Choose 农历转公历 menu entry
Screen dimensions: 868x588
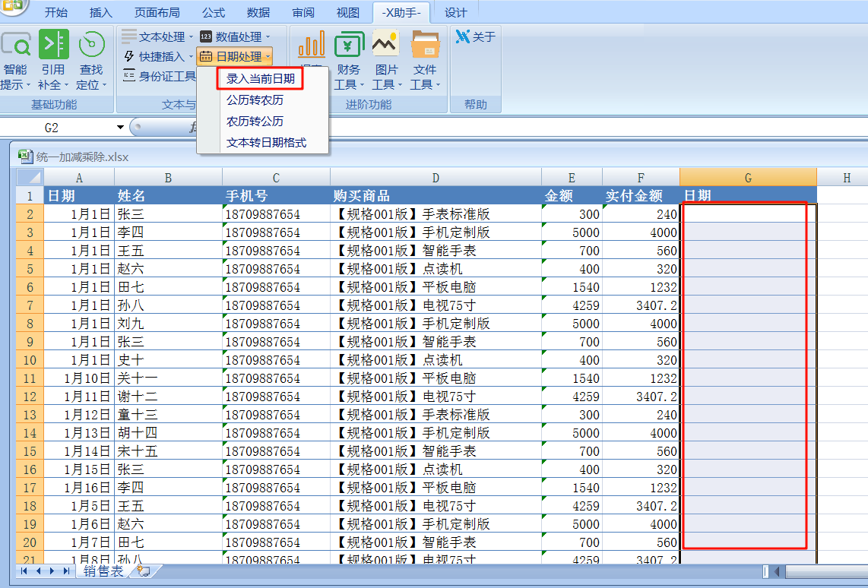click(255, 121)
